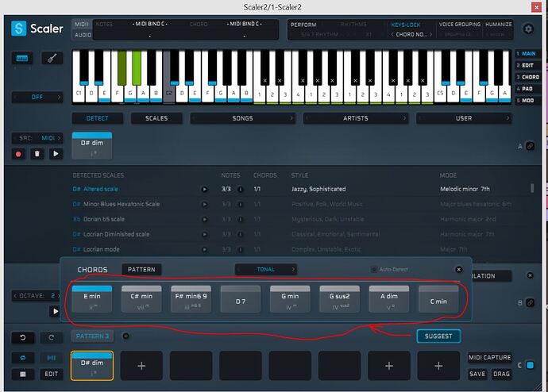
Task: Open the SRC MIDI source selector
Action: coord(37,138)
